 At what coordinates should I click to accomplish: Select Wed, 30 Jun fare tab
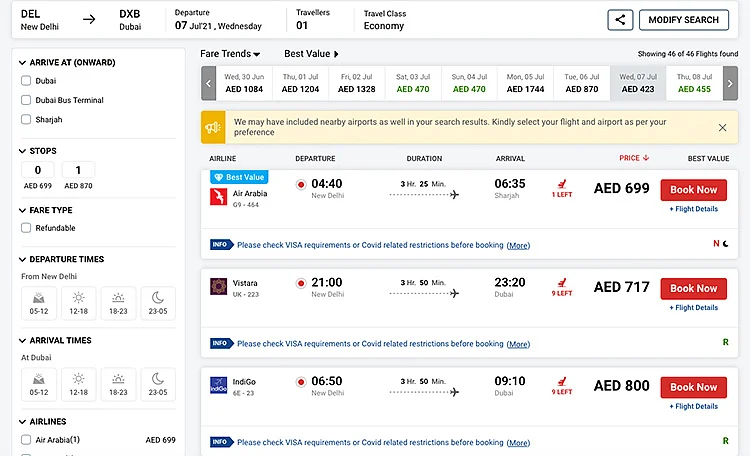pos(244,83)
